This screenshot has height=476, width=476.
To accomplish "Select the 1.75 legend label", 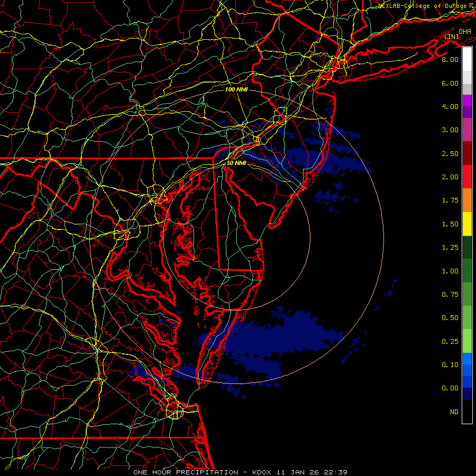I will point(450,200).
